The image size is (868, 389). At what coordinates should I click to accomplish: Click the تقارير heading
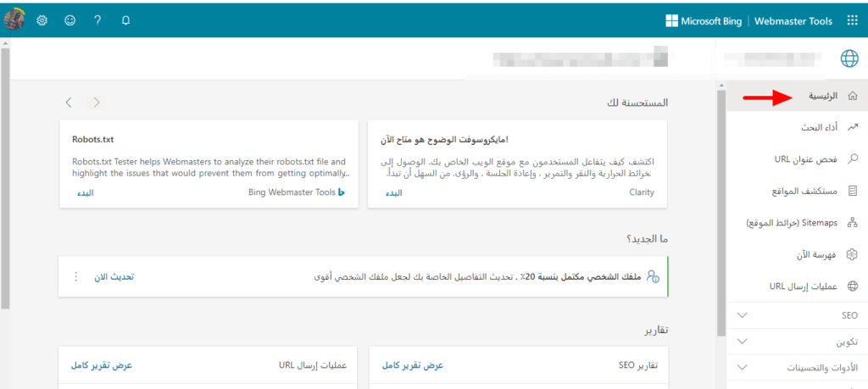[656, 331]
